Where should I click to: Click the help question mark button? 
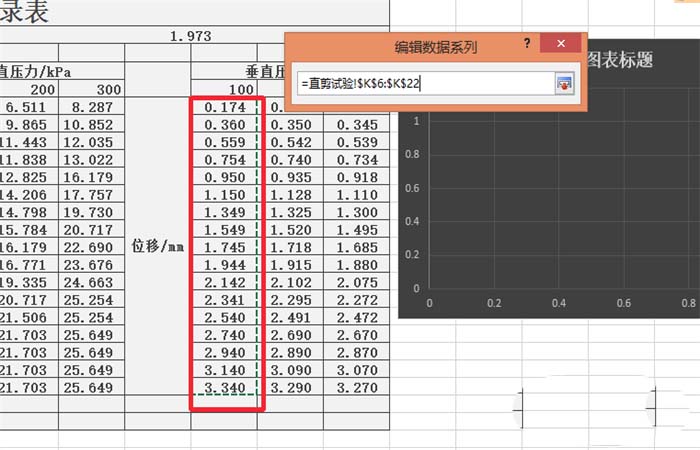pos(527,45)
